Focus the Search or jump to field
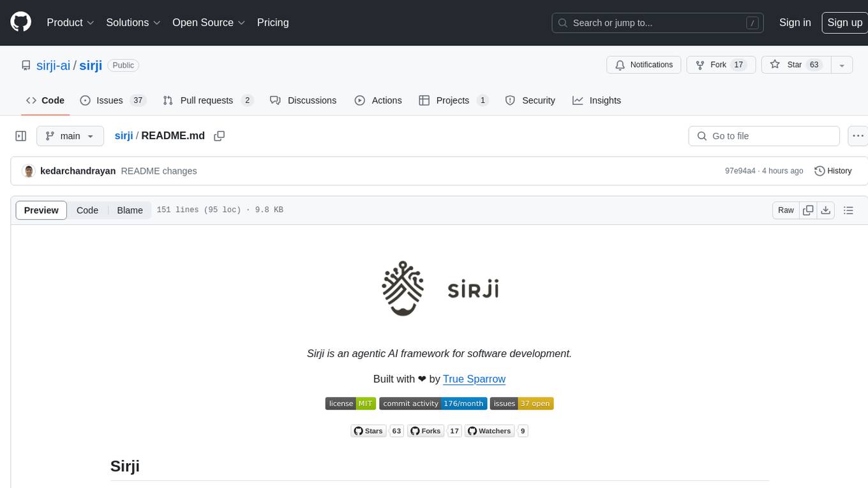868x488 pixels. click(x=658, y=23)
